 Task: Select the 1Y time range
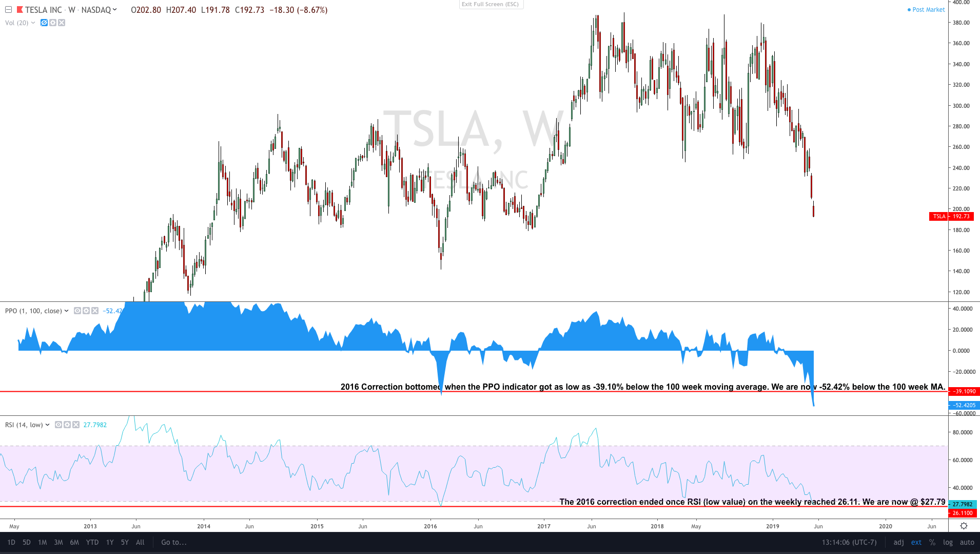tap(110, 542)
